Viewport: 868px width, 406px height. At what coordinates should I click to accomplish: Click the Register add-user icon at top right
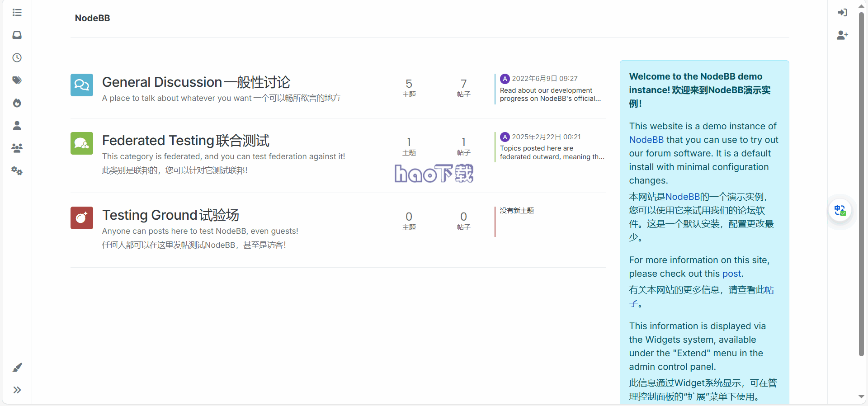[842, 35]
